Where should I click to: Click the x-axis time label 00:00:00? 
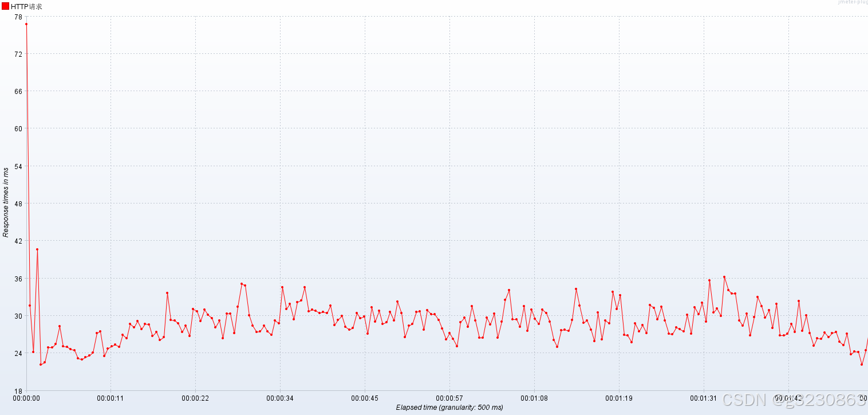(x=26, y=398)
